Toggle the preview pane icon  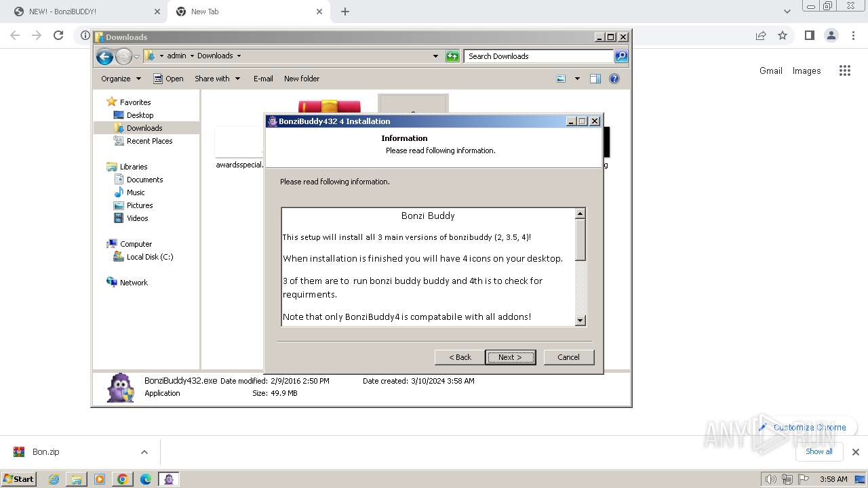[595, 79]
